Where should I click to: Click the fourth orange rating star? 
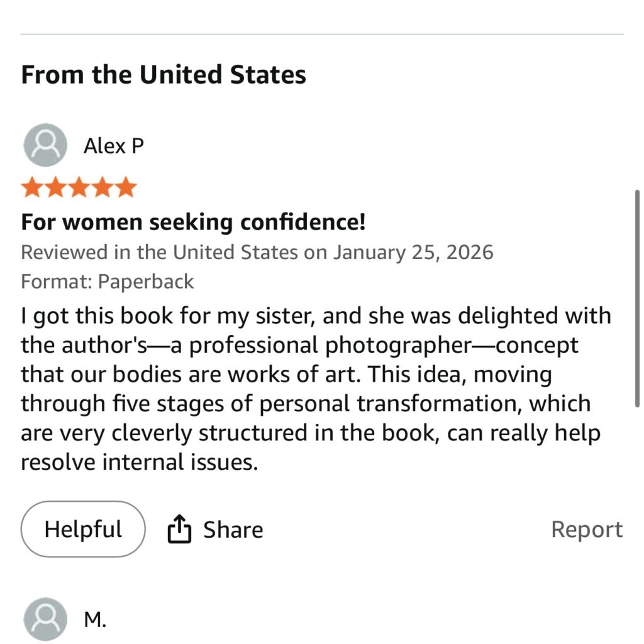(x=102, y=187)
